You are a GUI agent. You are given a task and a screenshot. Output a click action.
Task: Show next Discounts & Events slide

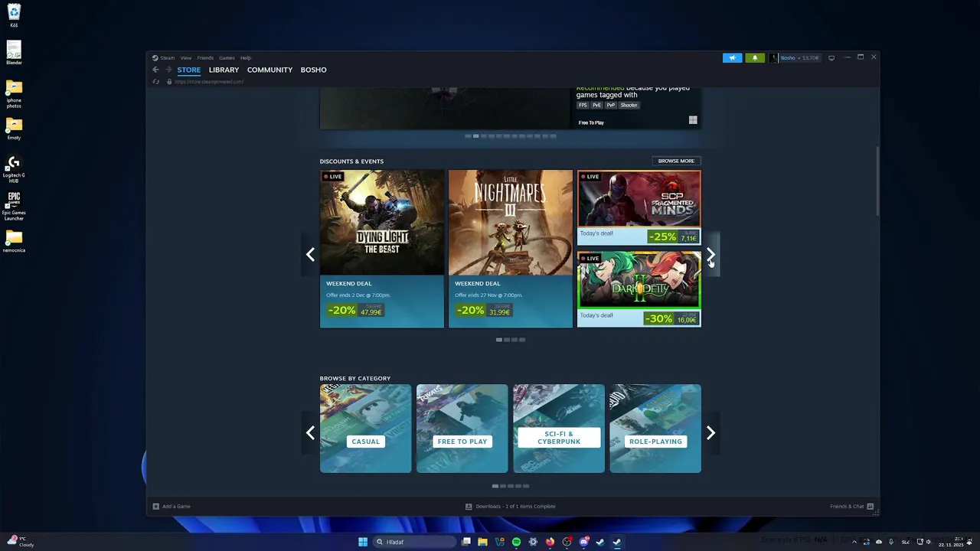(x=710, y=255)
